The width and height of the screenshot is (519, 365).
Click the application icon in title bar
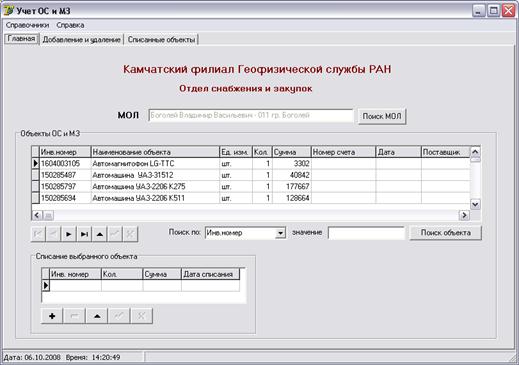coord(8,11)
